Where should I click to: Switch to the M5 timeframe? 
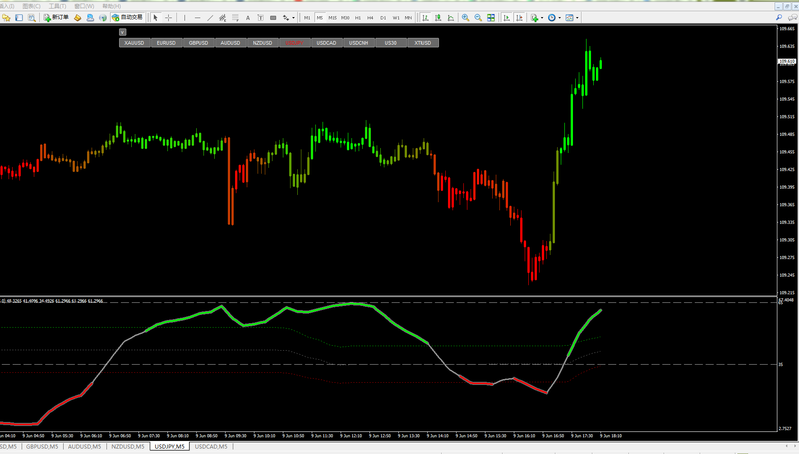[x=319, y=18]
